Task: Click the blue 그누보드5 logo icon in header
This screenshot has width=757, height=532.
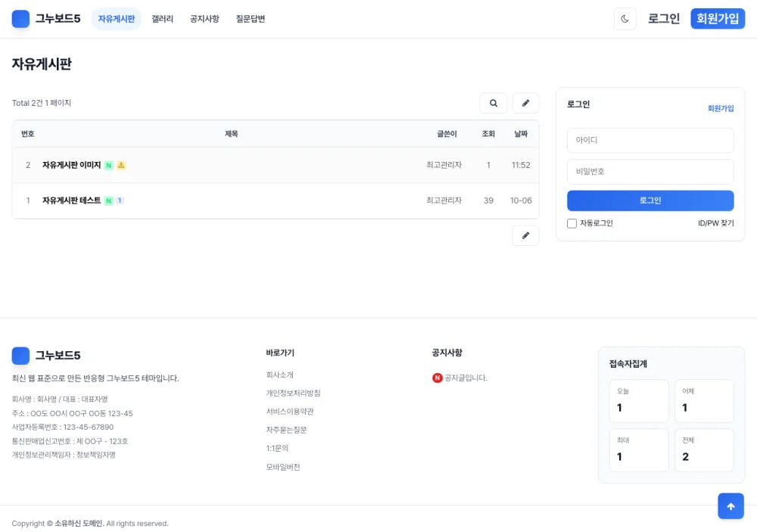Action: [20, 19]
